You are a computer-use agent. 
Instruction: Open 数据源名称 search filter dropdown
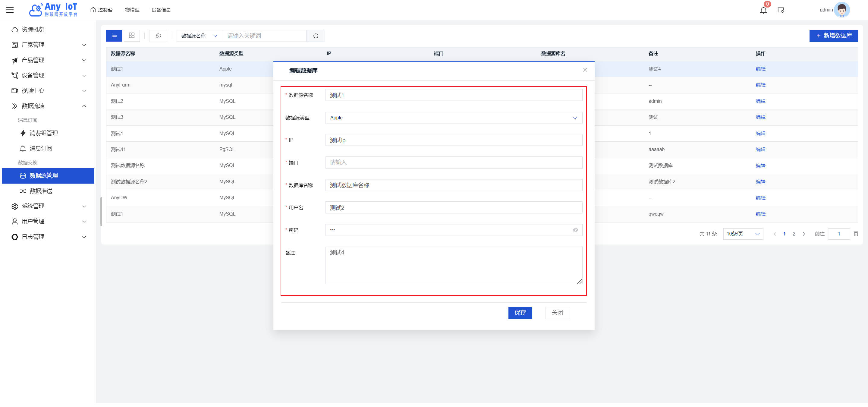200,36
